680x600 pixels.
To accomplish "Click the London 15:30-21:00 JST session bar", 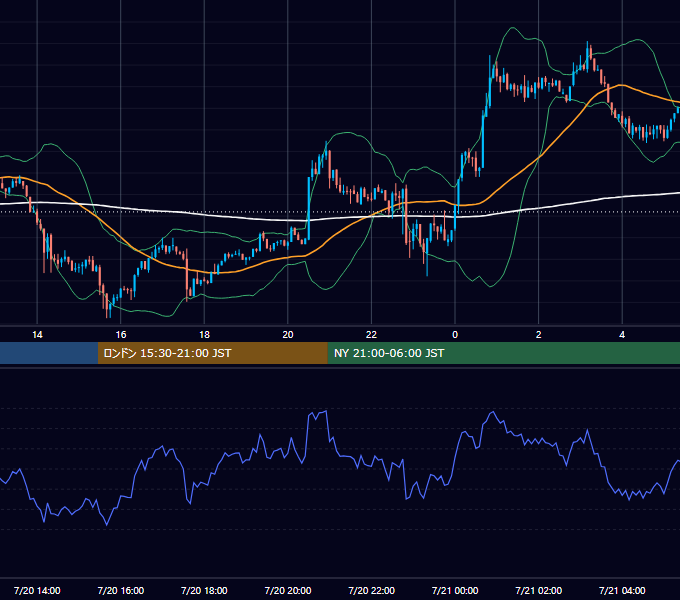I will click(212, 353).
